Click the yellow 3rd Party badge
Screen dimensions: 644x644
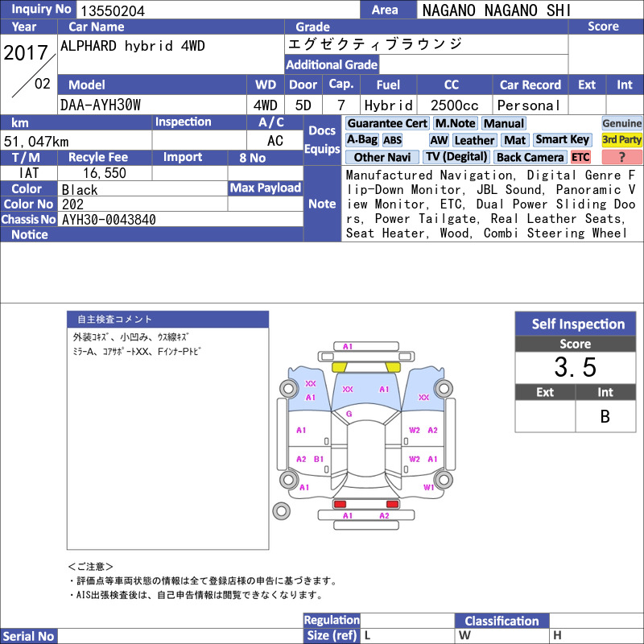pos(621,139)
